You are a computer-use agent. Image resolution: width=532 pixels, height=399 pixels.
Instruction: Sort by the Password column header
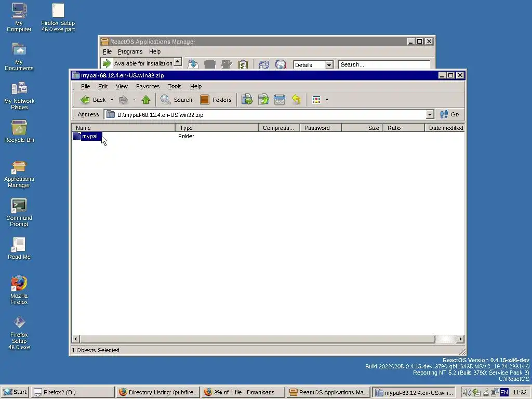pos(321,128)
